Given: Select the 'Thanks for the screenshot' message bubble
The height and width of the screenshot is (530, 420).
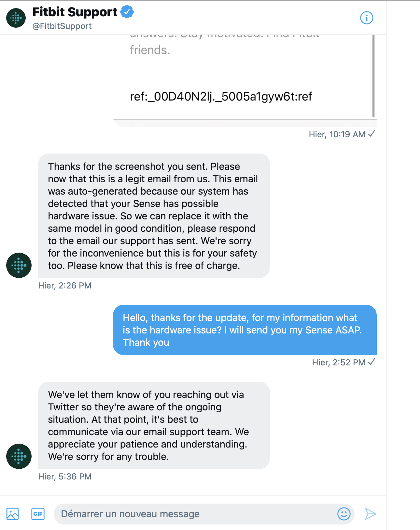Looking at the screenshot, I should pyautogui.click(x=154, y=216).
